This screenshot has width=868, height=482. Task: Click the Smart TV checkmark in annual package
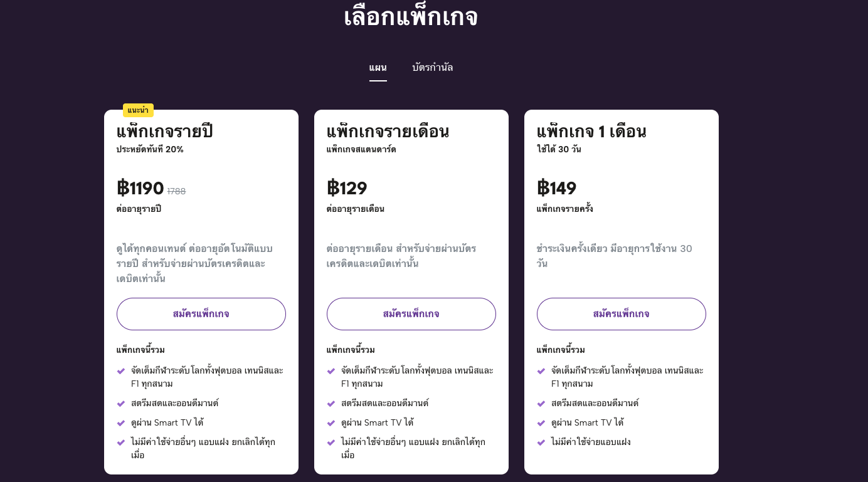pyautogui.click(x=121, y=423)
